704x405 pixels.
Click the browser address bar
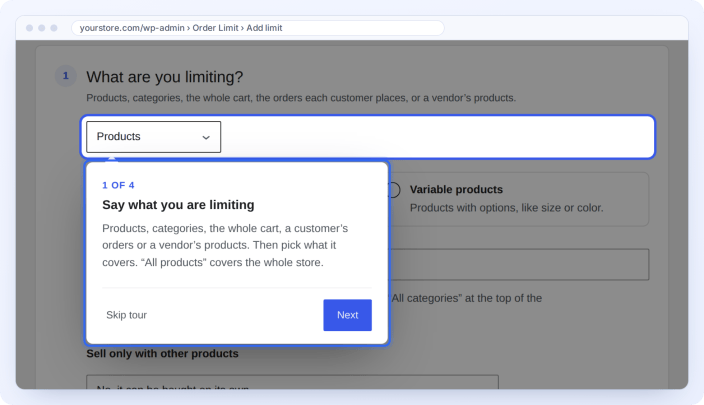[x=258, y=28]
